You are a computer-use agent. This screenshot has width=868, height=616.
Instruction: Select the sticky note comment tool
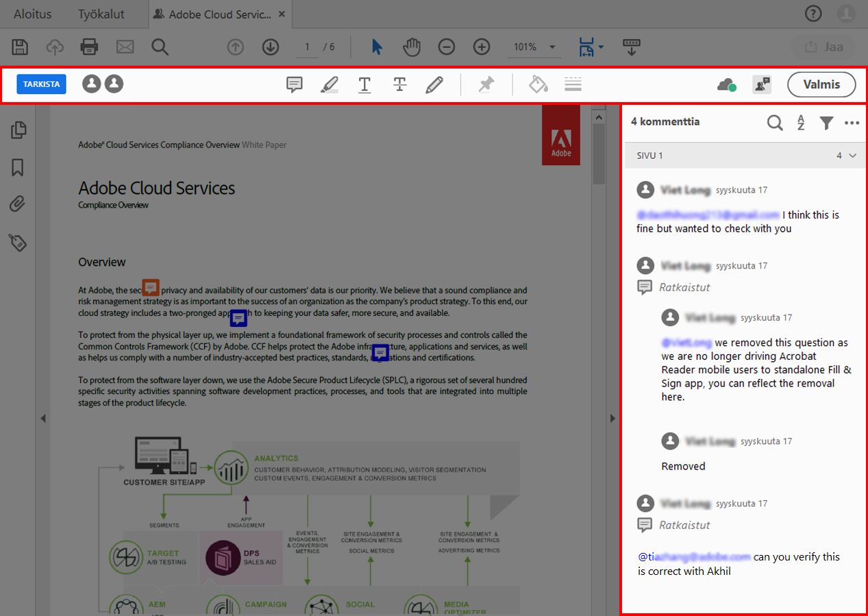[295, 84]
